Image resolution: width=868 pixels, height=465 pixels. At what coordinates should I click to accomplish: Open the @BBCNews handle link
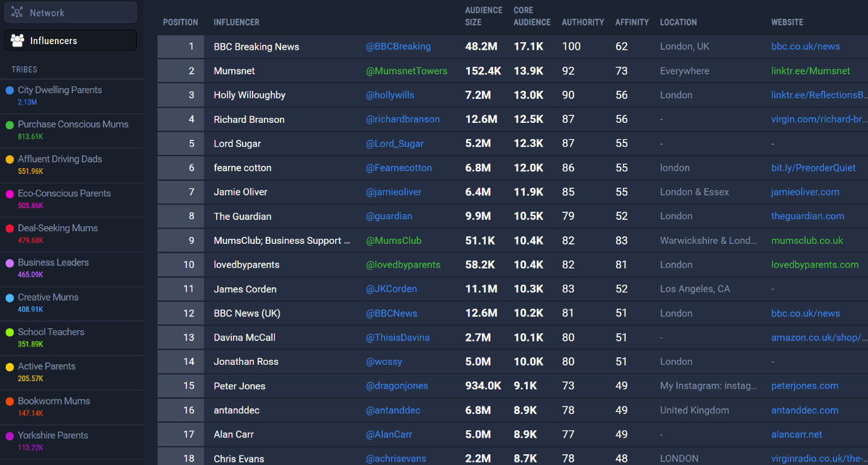click(x=391, y=313)
